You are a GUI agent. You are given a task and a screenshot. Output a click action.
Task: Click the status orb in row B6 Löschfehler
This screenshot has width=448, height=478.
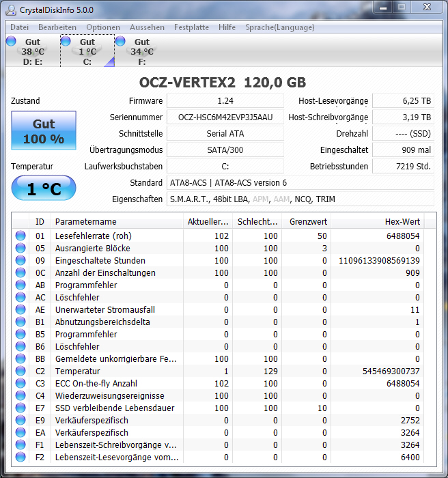[x=20, y=346]
